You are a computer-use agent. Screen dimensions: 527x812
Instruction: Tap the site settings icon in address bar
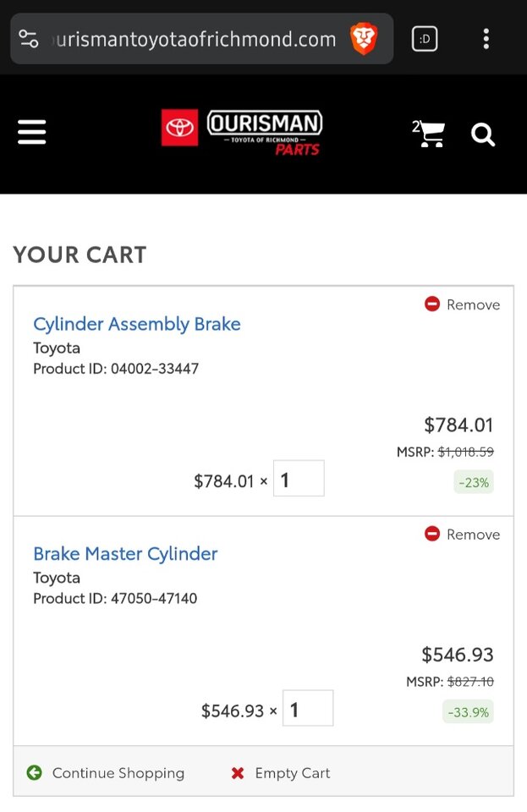point(29,39)
